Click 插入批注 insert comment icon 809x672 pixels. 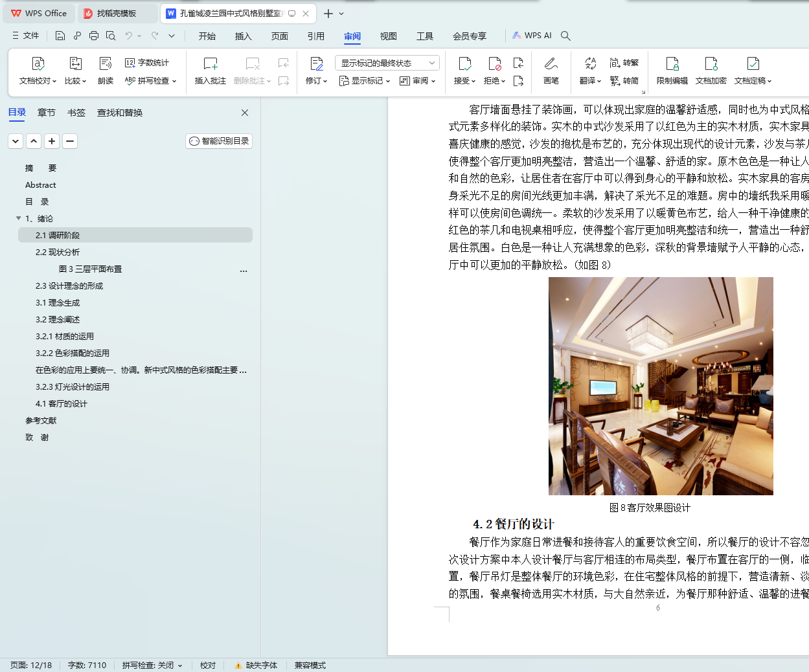click(211, 63)
